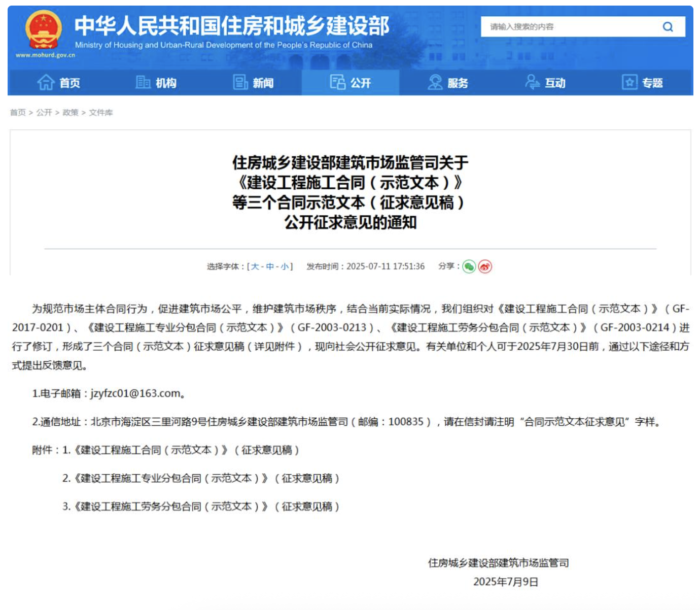Viewport: 700px width, 610px height.
Task: Open the 公开 navigation tab
Action: pyautogui.click(x=351, y=82)
